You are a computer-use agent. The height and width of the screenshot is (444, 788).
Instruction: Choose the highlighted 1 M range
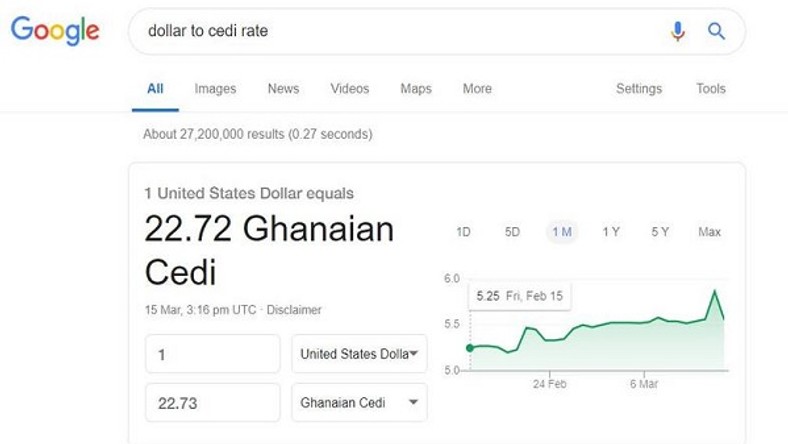click(562, 232)
